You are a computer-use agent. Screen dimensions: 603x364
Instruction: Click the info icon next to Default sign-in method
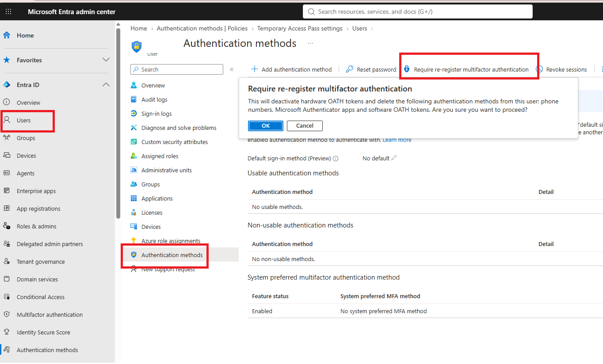click(336, 159)
